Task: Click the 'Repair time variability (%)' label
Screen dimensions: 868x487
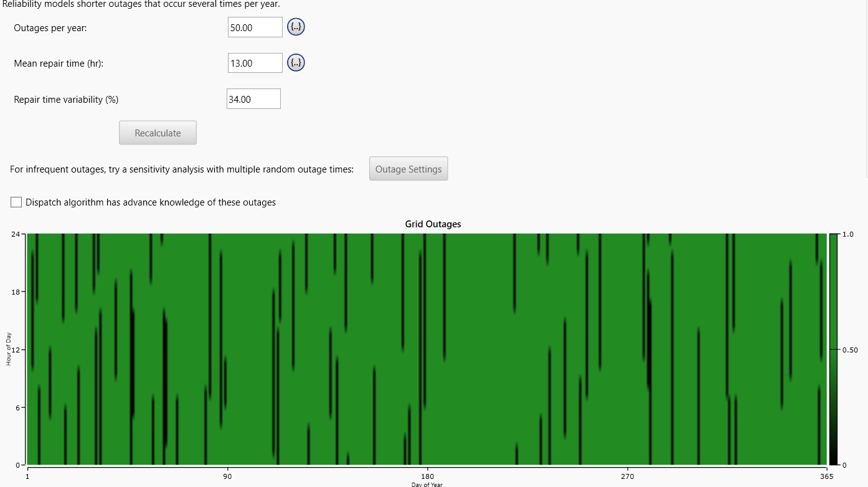Action: pos(66,100)
